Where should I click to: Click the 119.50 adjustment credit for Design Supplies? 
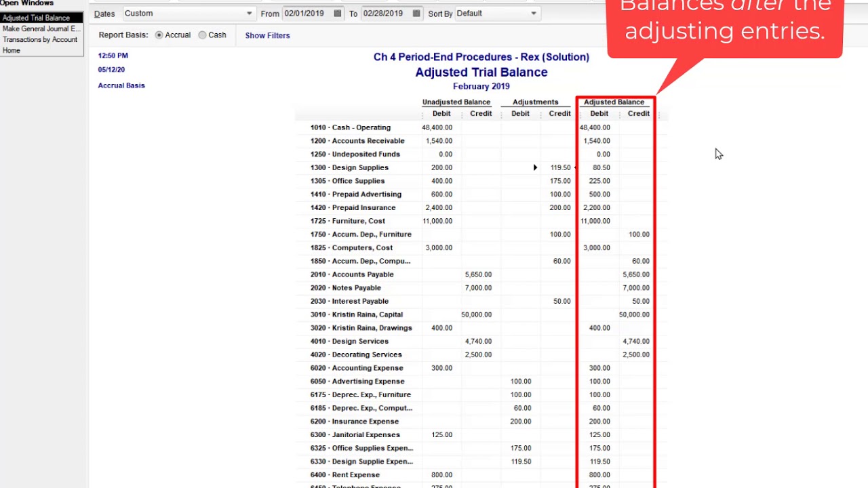(x=561, y=167)
